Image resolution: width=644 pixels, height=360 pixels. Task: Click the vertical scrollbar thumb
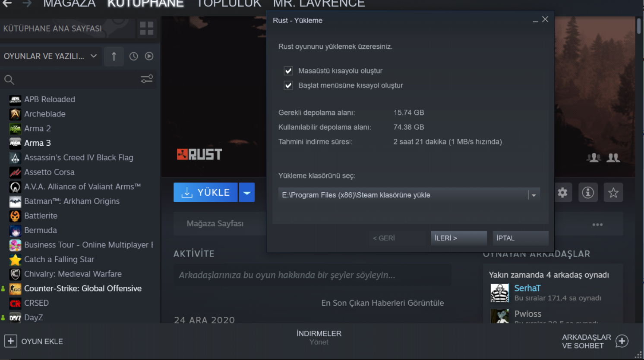639,25
